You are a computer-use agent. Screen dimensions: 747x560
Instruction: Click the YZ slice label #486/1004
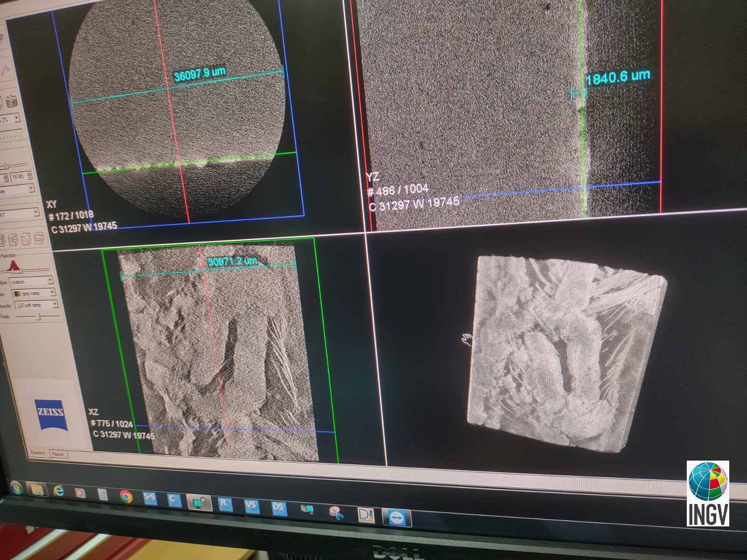click(x=398, y=190)
